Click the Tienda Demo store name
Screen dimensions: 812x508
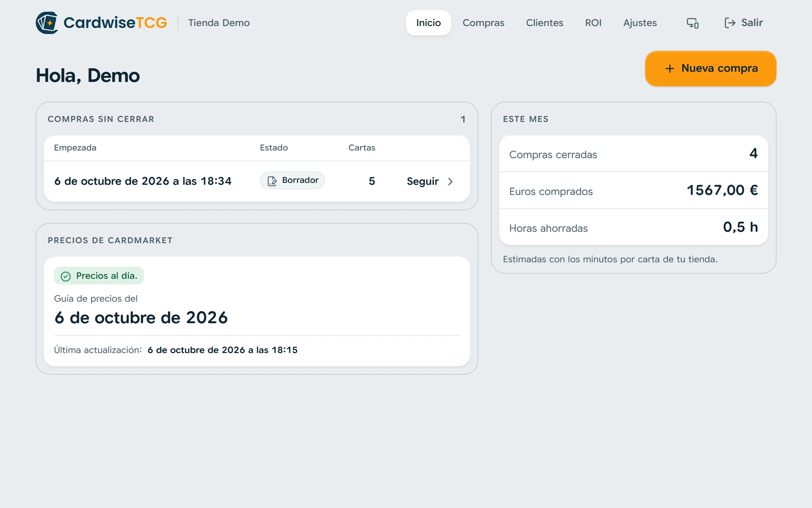pyautogui.click(x=219, y=23)
